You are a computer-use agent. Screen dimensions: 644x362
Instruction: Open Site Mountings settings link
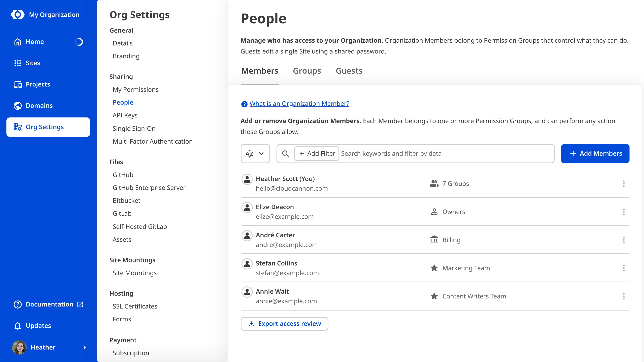(x=134, y=273)
